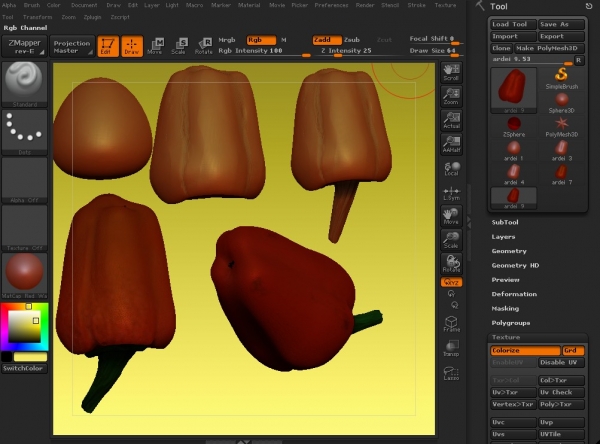Viewport: 600px width, 444px height.
Task: Click the Save As button
Action: point(562,24)
